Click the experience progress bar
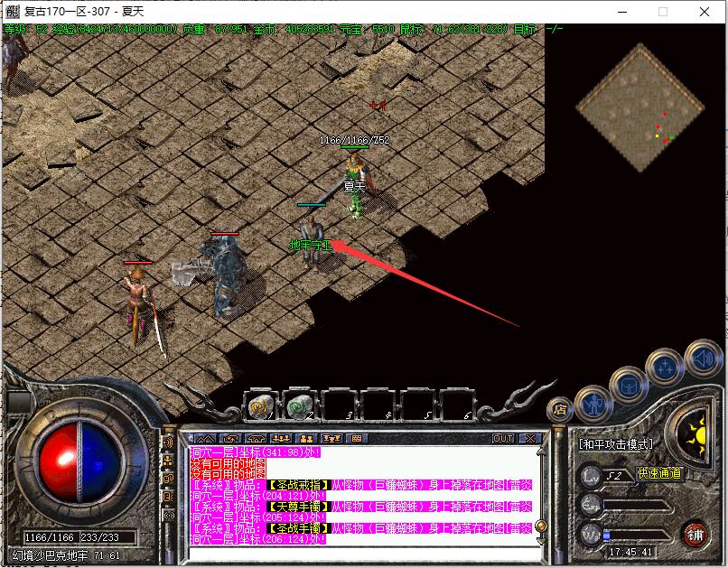This screenshot has height=568, width=728. (x=637, y=506)
